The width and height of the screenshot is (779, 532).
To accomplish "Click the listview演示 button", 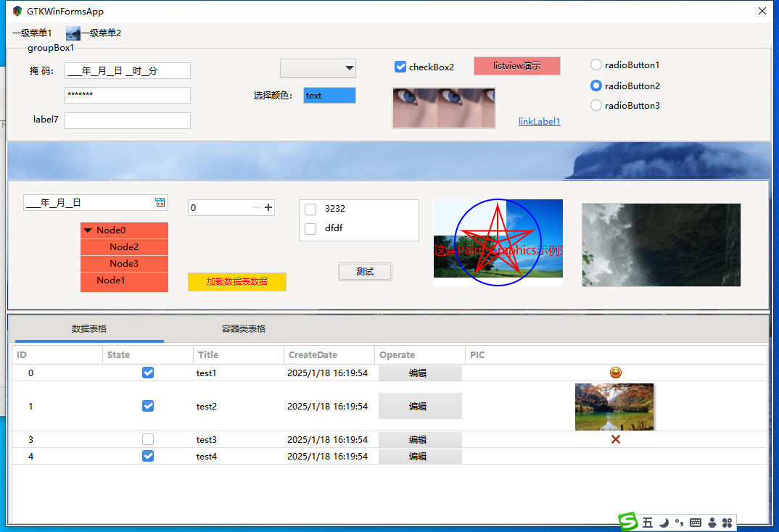I will [x=516, y=66].
